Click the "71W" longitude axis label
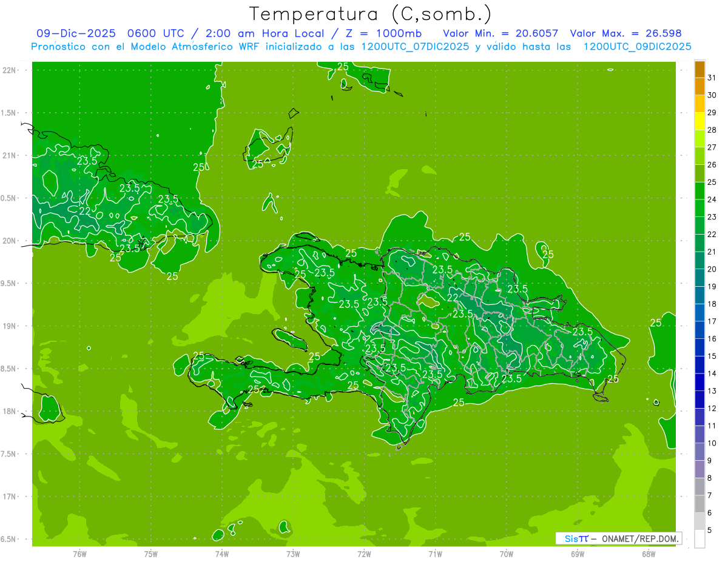Image resolution: width=728 pixels, height=562 pixels. [435, 554]
